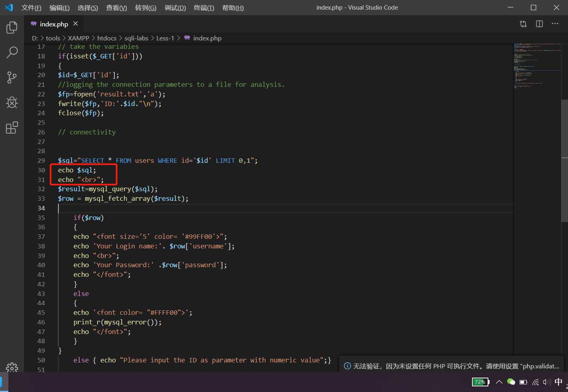The width and height of the screenshot is (568, 392).
Task: Click the 'Your Login name:' echo line
Action: [154, 246]
